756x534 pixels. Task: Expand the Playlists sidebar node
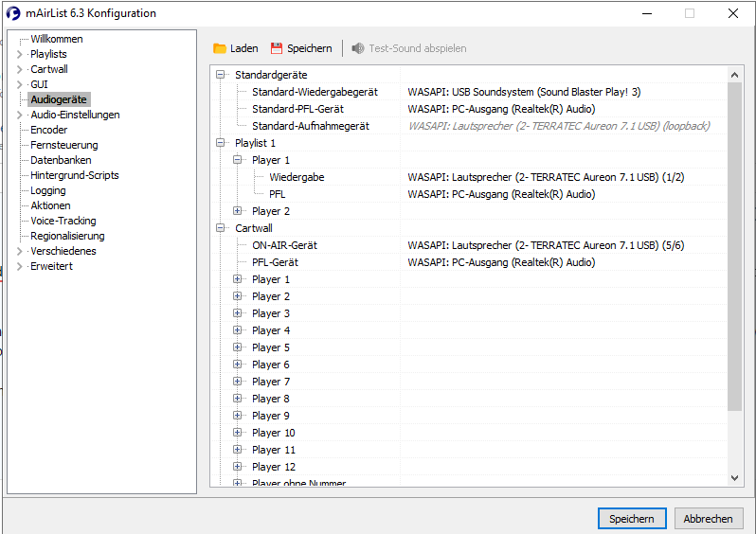(x=19, y=54)
